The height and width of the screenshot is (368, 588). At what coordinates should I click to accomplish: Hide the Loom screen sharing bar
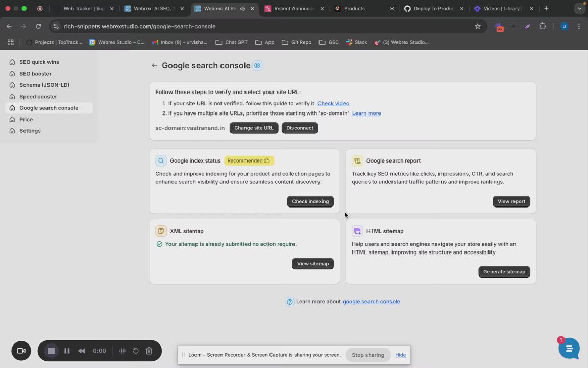point(400,355)
